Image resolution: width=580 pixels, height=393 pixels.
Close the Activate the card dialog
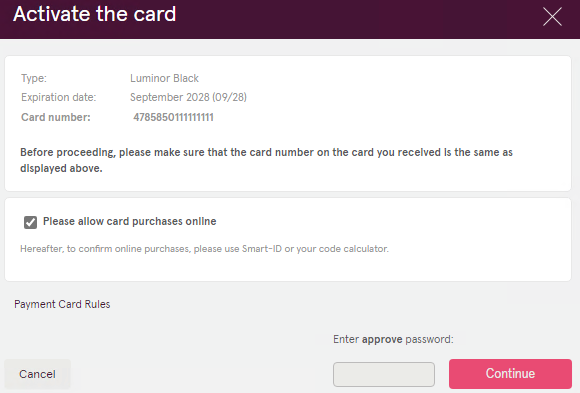point(552,17)
